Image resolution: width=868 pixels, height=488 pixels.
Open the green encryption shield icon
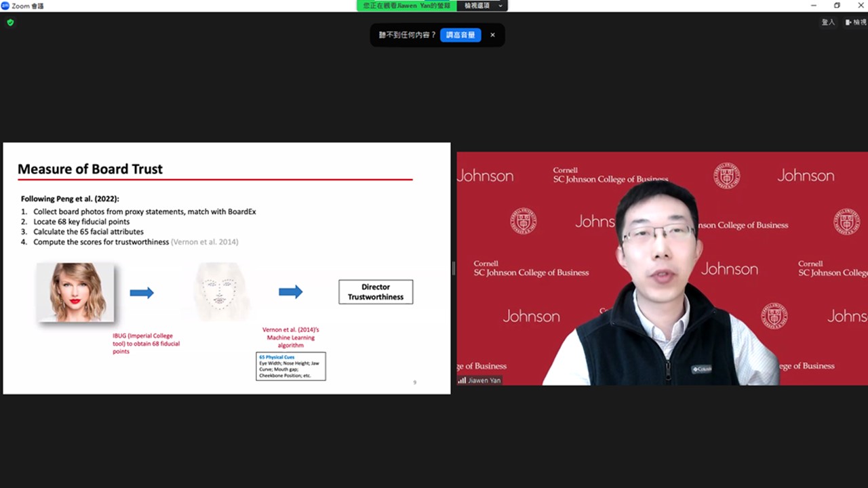pyautogui.click(x=10, y=22)
